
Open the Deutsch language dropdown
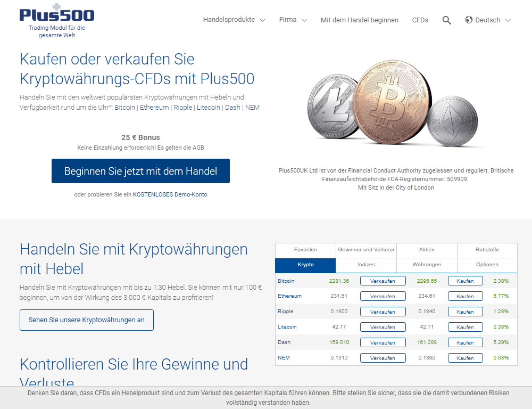pos(493,20)
